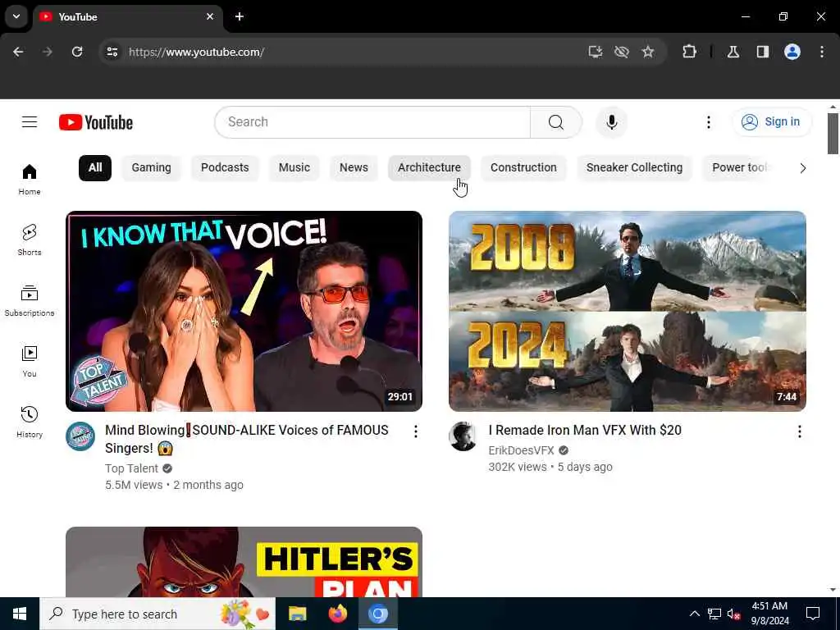Open the browser profile avatar

tap(792, 52)
